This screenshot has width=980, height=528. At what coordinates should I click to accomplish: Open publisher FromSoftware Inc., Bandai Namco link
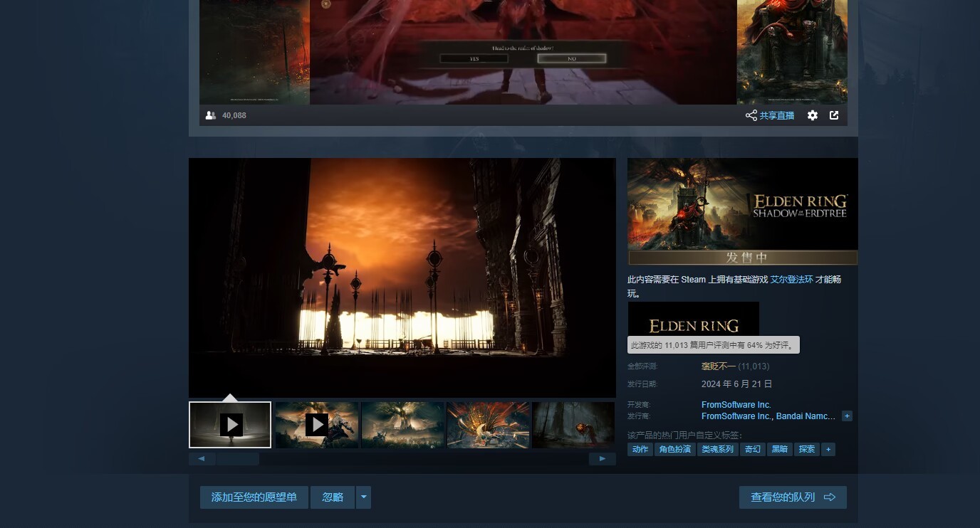pos(768,416)
